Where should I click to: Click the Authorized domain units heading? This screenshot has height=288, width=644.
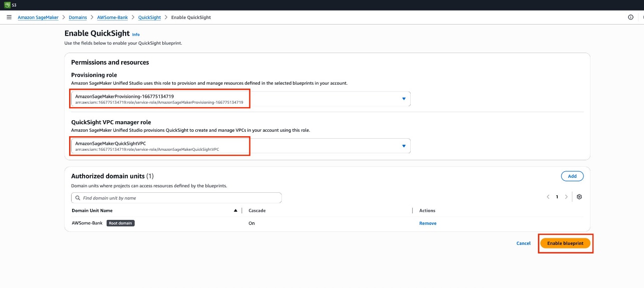(x=112, y=176)
